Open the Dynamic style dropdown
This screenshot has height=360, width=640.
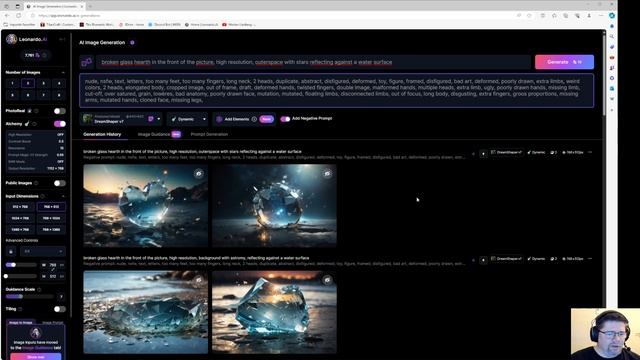187,119
